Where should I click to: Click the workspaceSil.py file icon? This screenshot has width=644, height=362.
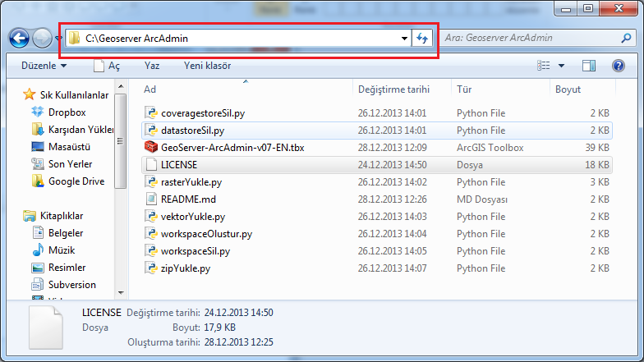tap(151, 251)
